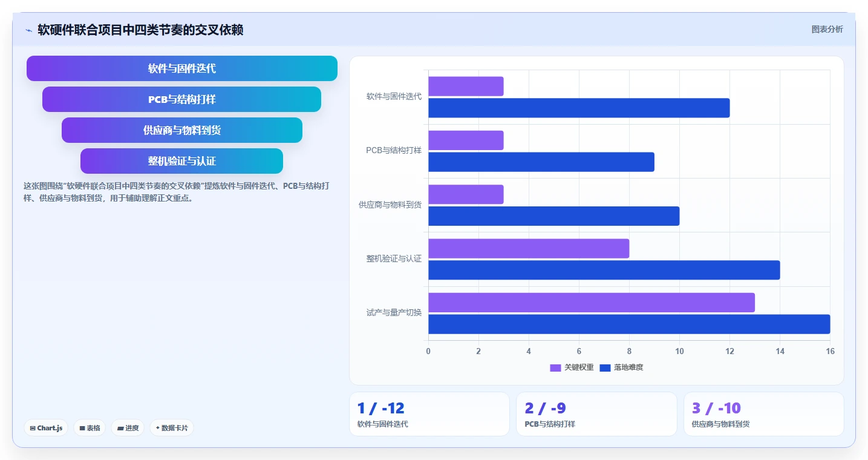Click blue 落地难度 bar for 整机验证与认证
868x460 pixels.
tap(604, 270)
